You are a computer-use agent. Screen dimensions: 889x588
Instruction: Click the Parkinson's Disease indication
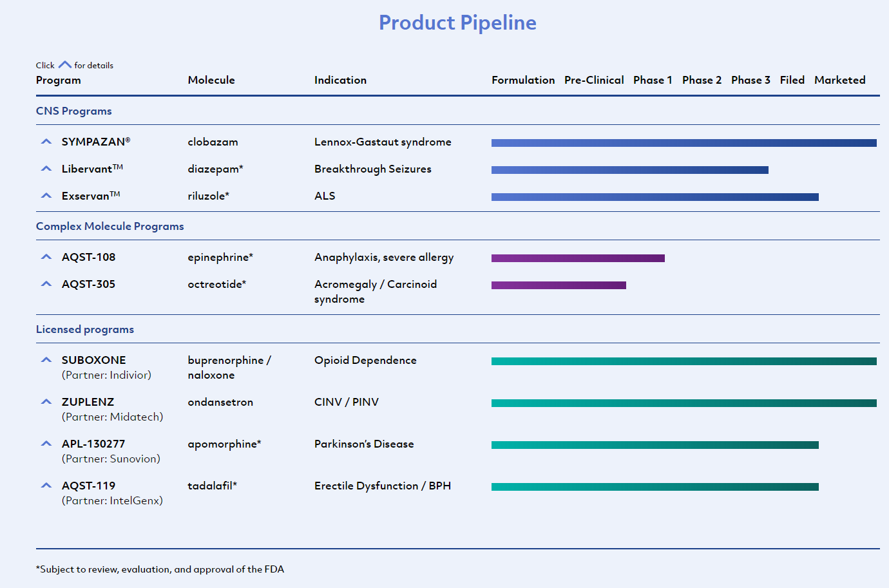[x=364, y=444]
